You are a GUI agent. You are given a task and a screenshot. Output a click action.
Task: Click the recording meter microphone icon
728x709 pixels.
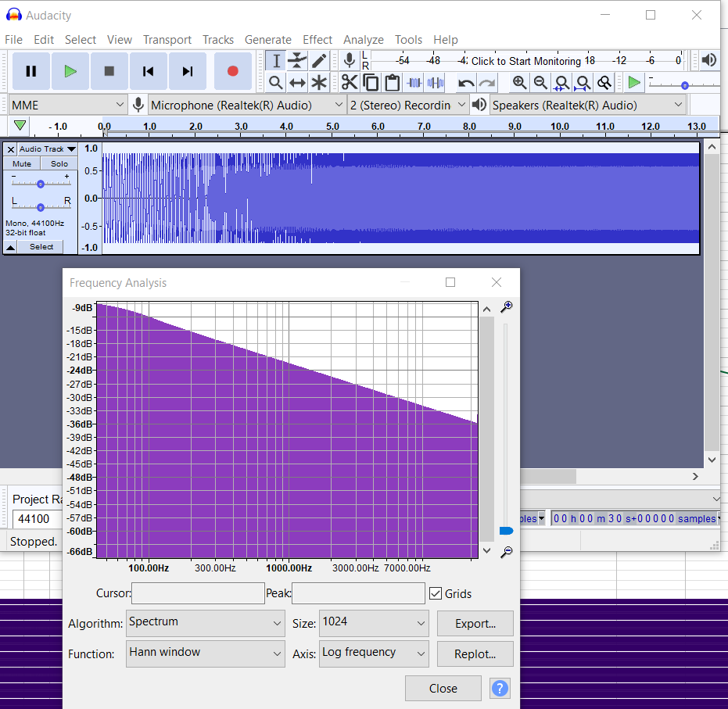coord(349,60)
